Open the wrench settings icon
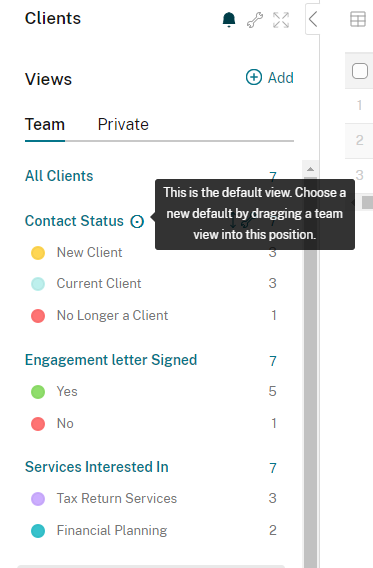373x568 pixels. pos(255,20)
